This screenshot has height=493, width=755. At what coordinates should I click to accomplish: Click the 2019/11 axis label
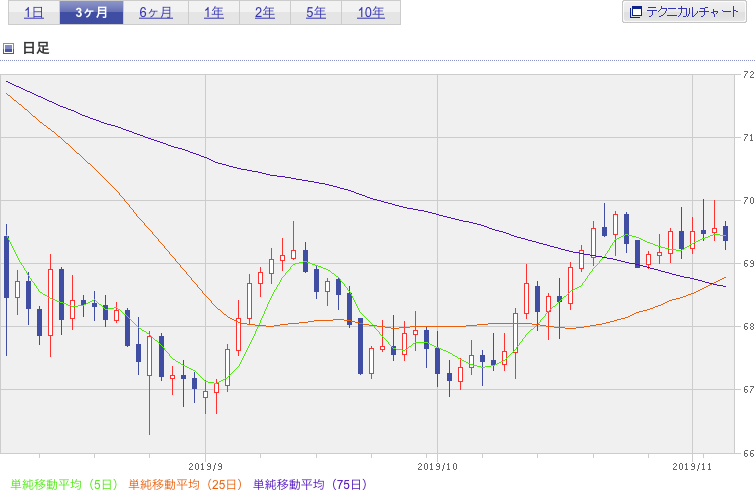click(x=692, y=466)
